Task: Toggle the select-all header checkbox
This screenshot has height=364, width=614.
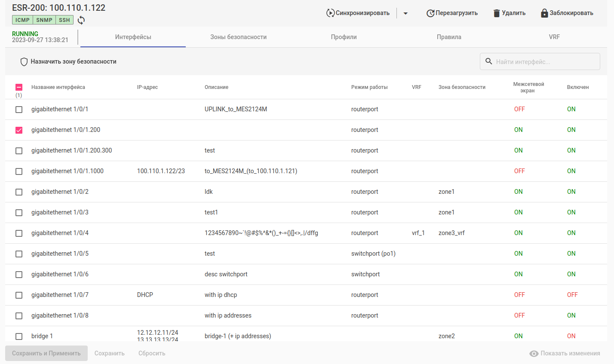Action: coord(19,87)
